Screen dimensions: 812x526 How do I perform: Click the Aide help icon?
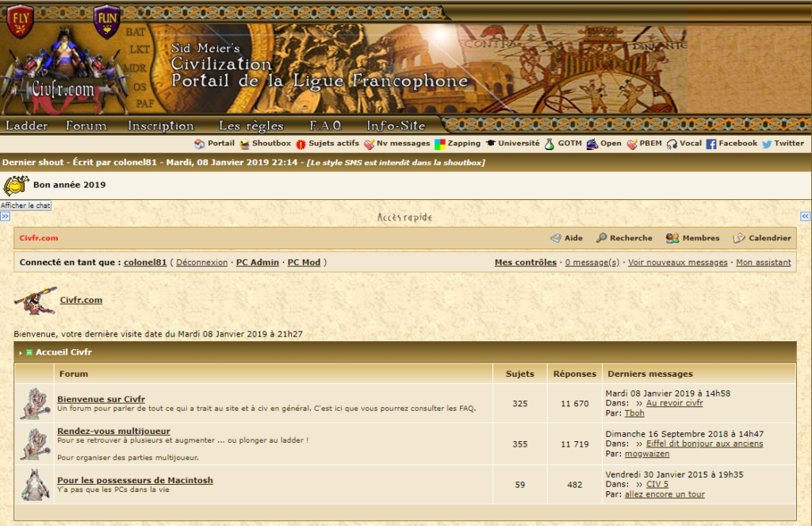point(556,238)
